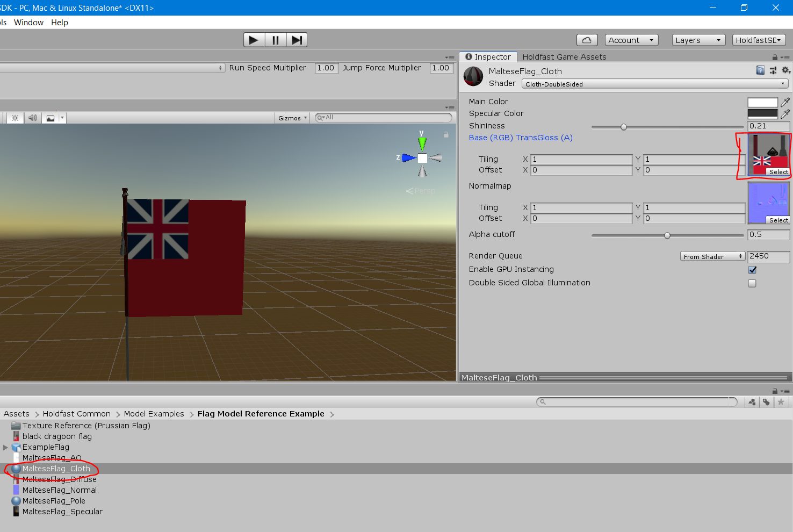The width and height of the screenshot is (793, 532).
Task: Open the Specular Color dark swatch
Action: (762, 114)
